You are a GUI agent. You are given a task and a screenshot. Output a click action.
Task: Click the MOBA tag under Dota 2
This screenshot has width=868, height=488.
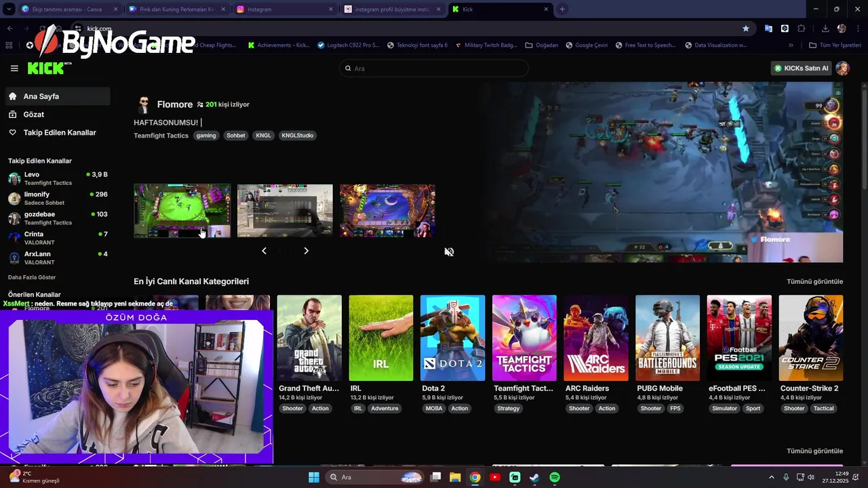point(434,409)
